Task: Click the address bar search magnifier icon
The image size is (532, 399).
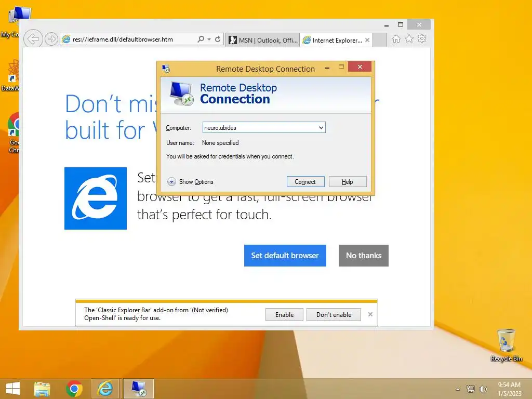Action: point(201,39)
